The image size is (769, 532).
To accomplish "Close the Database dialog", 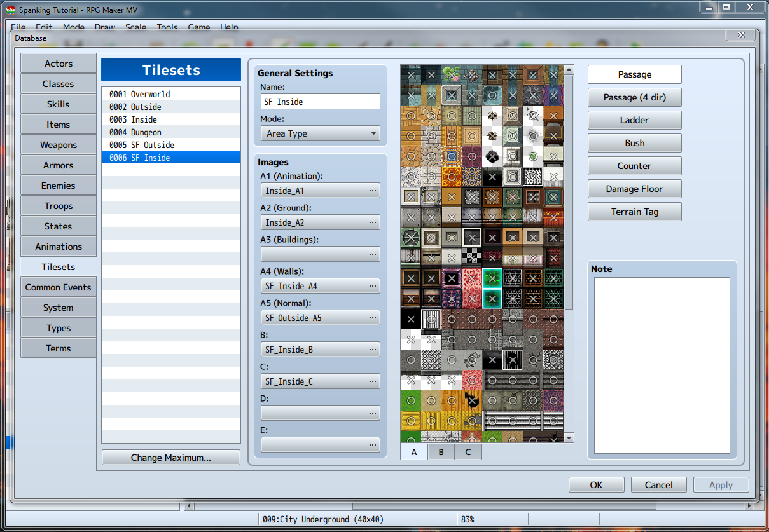I will pyautogui.click(x=741, y=36).
